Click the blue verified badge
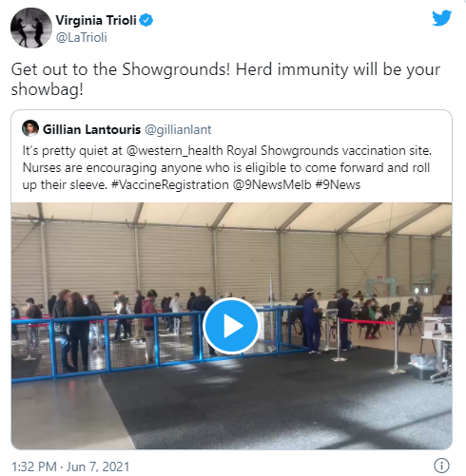The height and width of the screenshot is (476, 466). pyautogui.click(x=146, y=20)
